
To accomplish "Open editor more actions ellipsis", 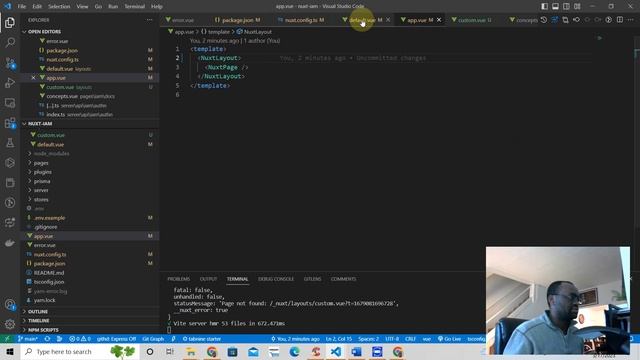I will tap(631, 20).
